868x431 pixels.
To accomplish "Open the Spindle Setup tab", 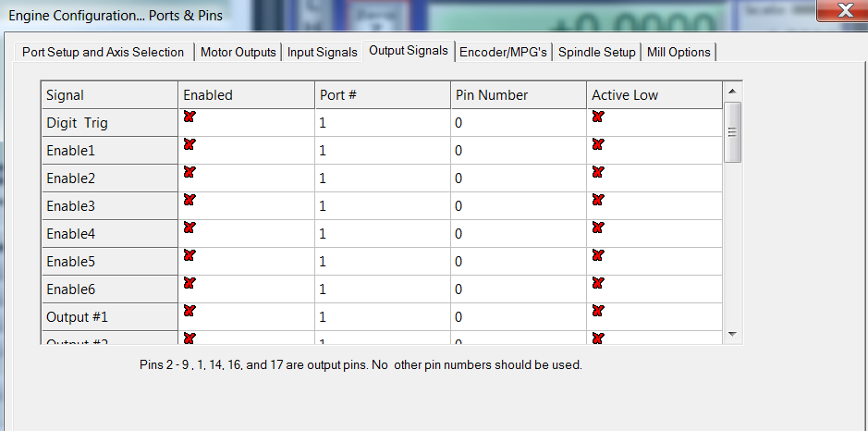I will tap(596, 52).
